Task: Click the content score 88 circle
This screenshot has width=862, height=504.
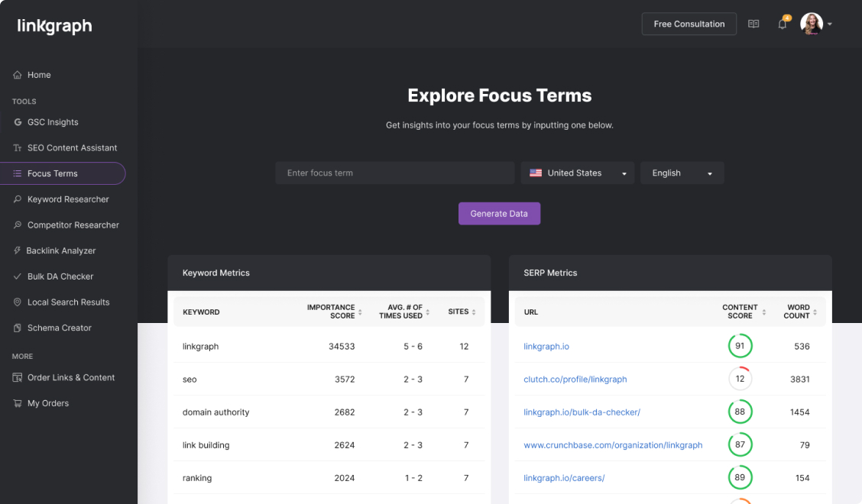Action: click(x=740, y=412)
